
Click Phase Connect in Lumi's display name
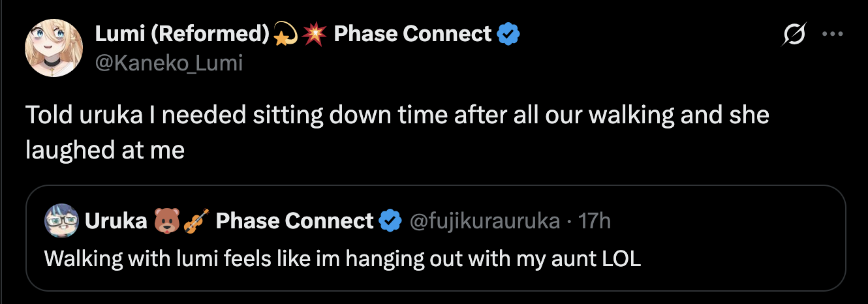tap(412, 33)
